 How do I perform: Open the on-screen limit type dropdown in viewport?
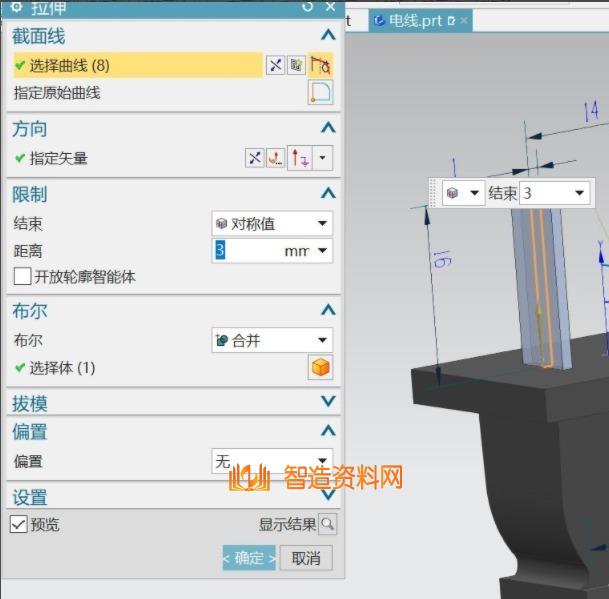(463, 193)
